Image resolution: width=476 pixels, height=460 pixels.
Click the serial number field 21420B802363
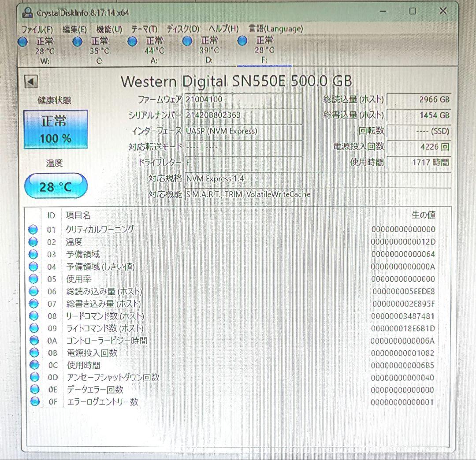(x=243, y=115)
